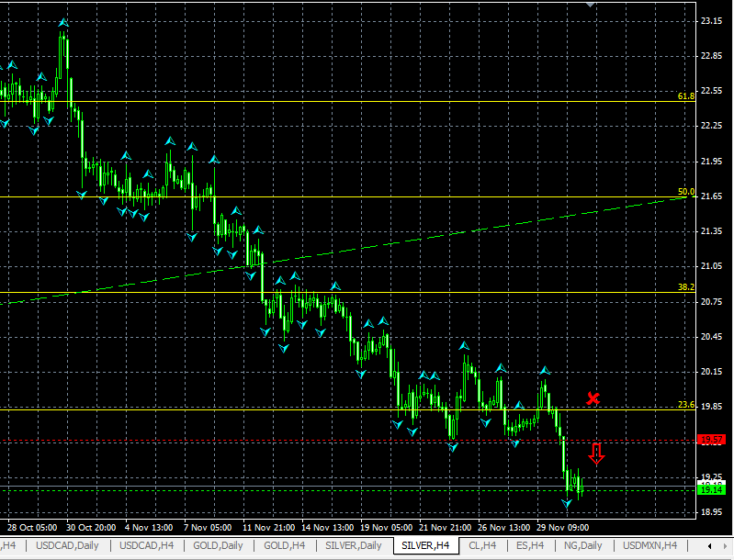Open the USDMXN,H4 chart tab

649,546
